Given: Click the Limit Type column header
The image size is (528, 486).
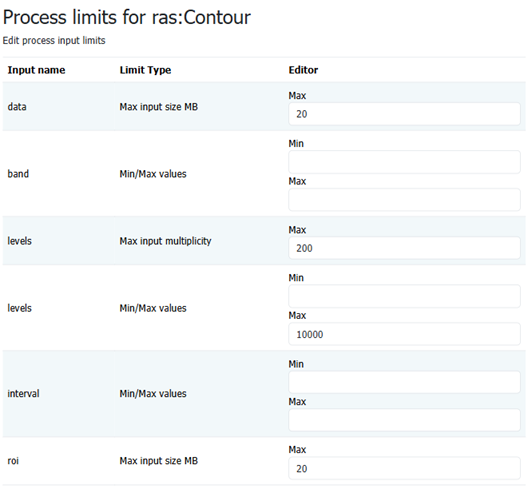Looking at the screenshot, I should pos(145,70).
